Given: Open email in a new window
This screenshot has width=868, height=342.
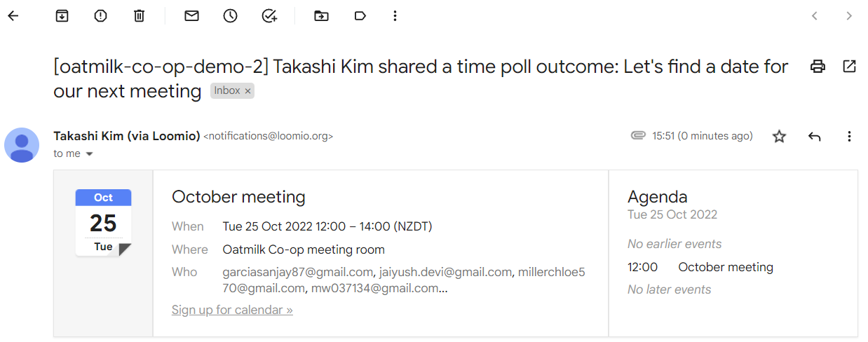Looking at the screenshot, I should 849,67.
